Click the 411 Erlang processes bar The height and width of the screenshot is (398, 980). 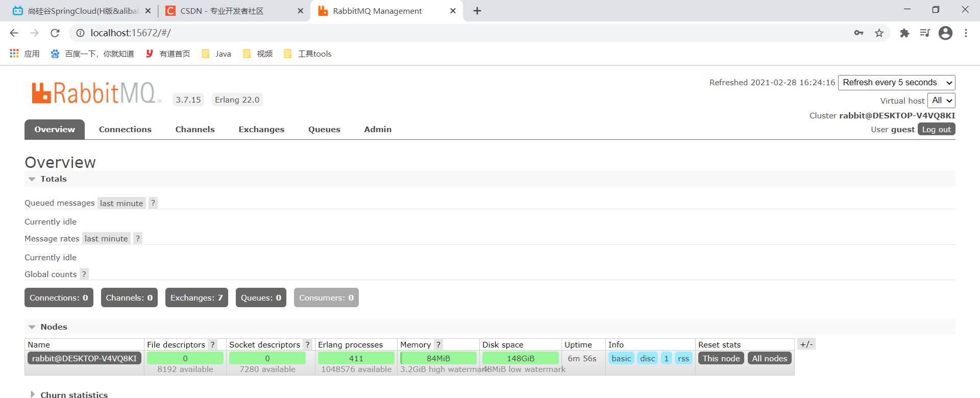click(x=356, y=359)
